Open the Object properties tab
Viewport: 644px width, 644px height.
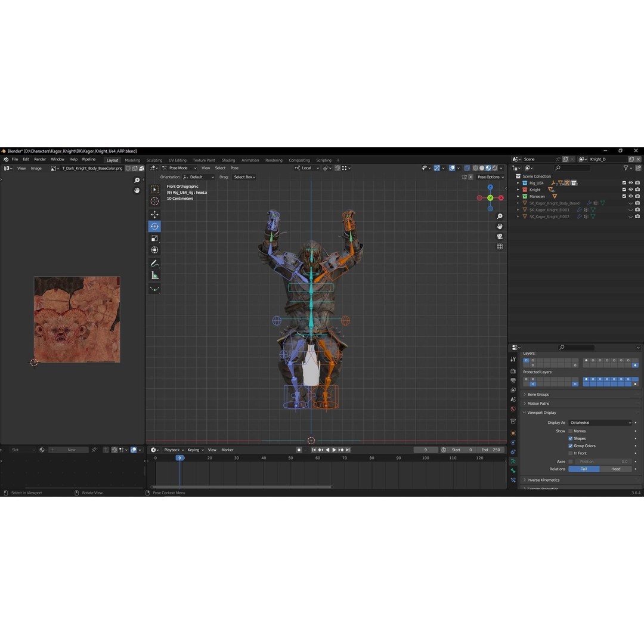click(x=513, y=433)
